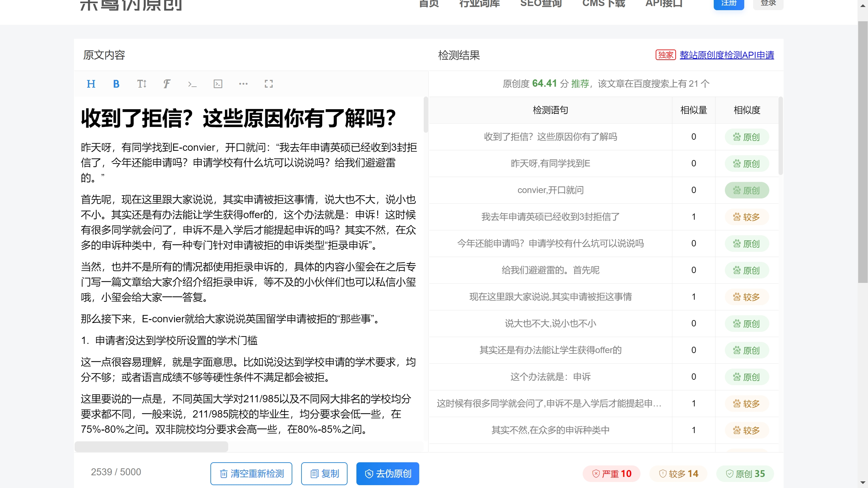Select sentence 其实还是有办法能让学生获得offer的
The height and width of the screenshot is (488, 868).
pyautogui.click(x=550, y=350)
